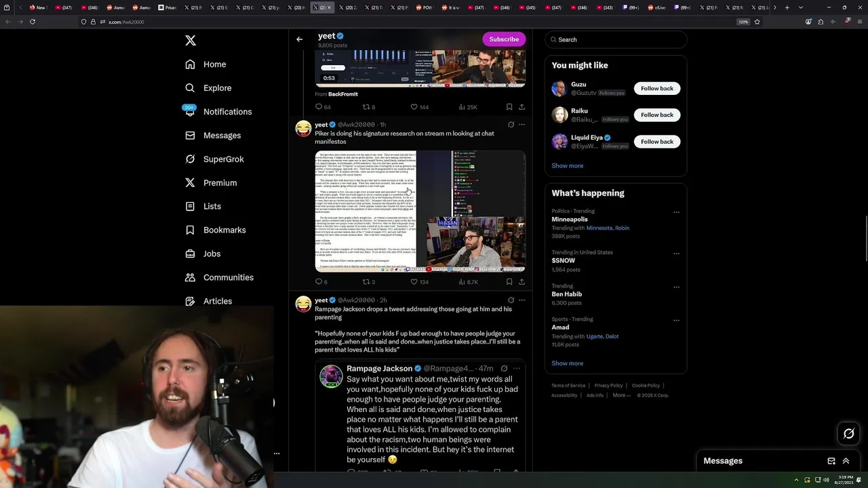Screen dimensions: 868x488
Task: Bookmark the Piker research post
Action: [509, 282]
